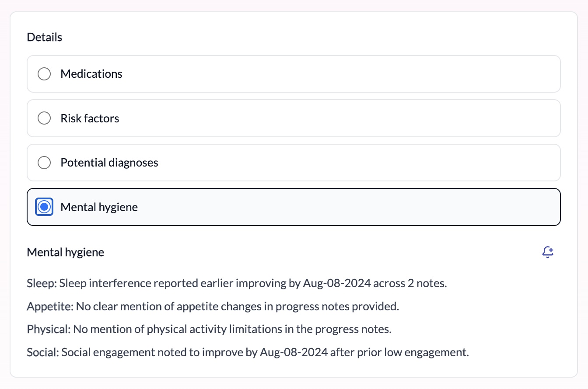Click the 'Appetite:' label
This screenshot has width=588, height=389.
click(50, 306)
